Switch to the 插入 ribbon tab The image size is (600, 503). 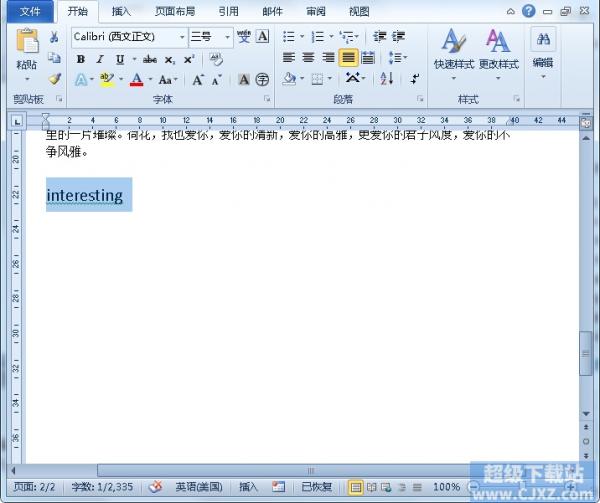point(121,12)
